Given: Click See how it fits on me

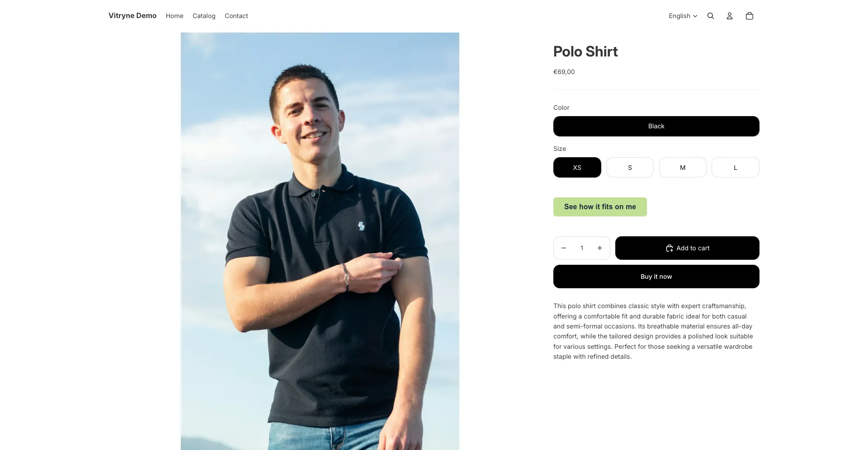Looking at the screenshot, I should click(x=600, y=206).
